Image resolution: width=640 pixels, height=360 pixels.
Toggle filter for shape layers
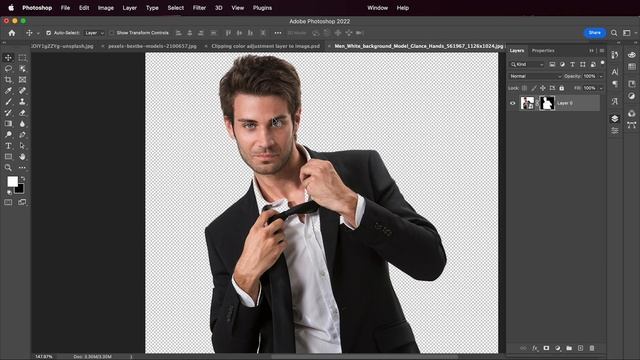click(582, 64)
